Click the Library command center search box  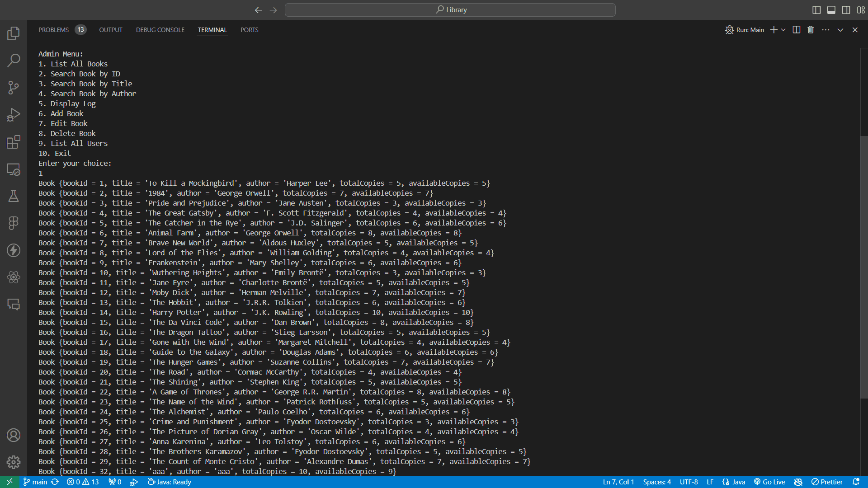tap(450, 10)
